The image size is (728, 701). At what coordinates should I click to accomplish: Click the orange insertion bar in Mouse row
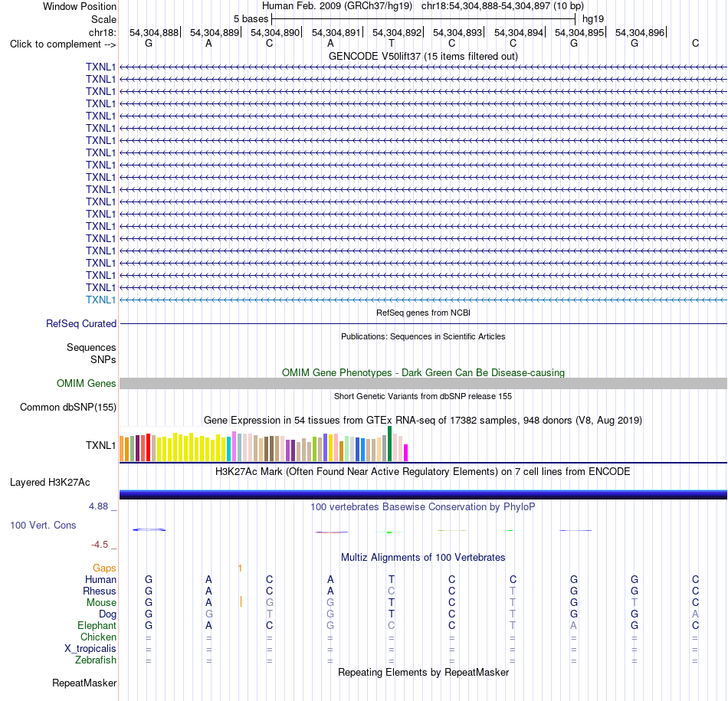[241, 601]
